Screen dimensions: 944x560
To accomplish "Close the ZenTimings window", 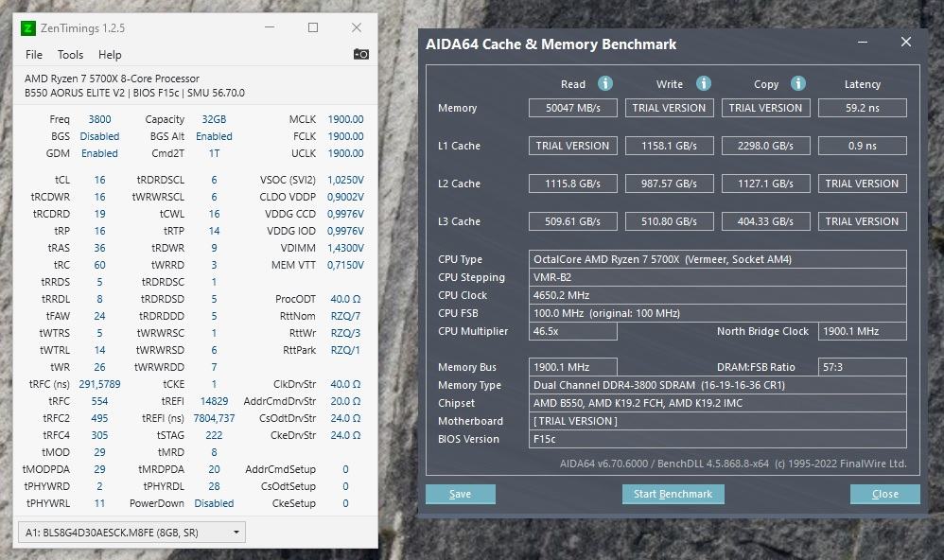I will tap(357, 27).
